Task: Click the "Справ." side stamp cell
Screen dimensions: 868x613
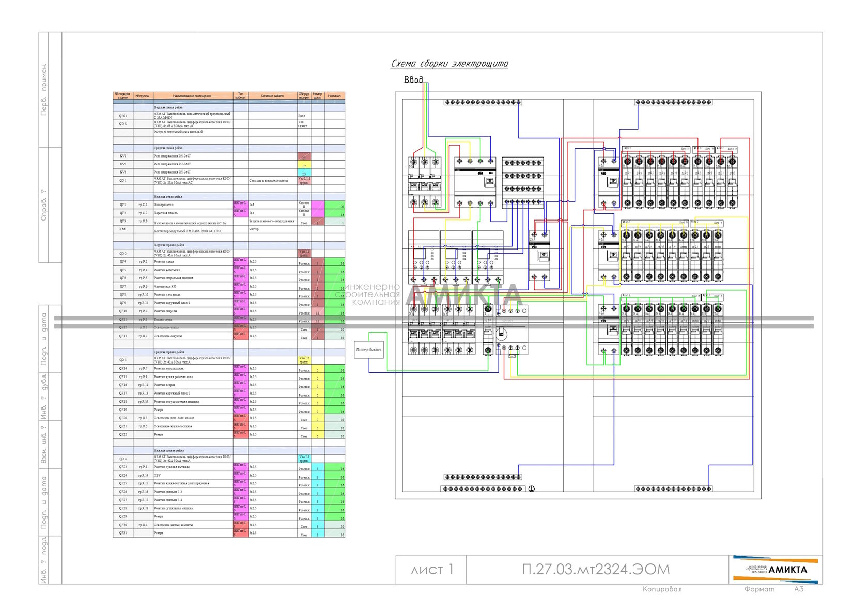Action: (44, 205)
